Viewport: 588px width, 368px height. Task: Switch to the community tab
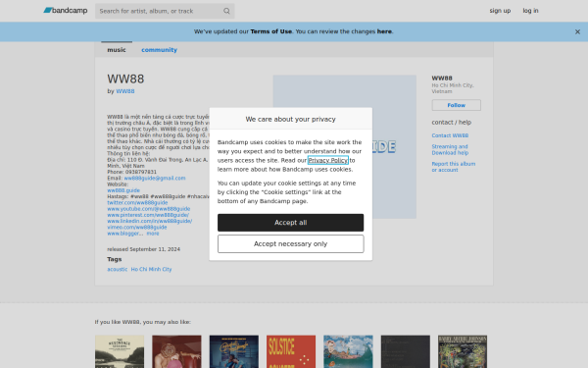pos(159,50)
